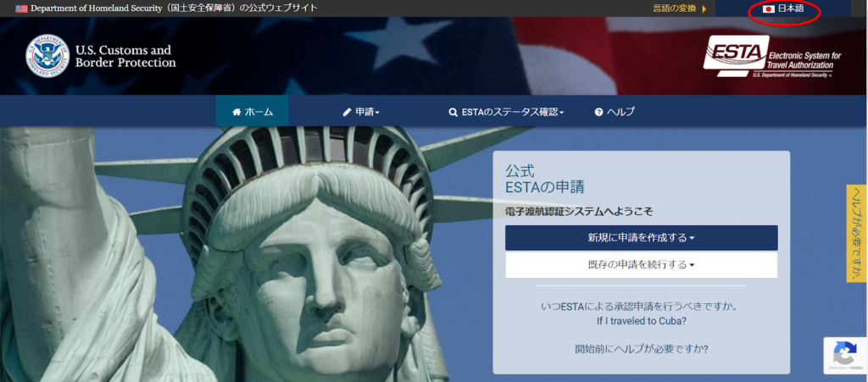Click the US flag icon at top left

coord(21,8)
